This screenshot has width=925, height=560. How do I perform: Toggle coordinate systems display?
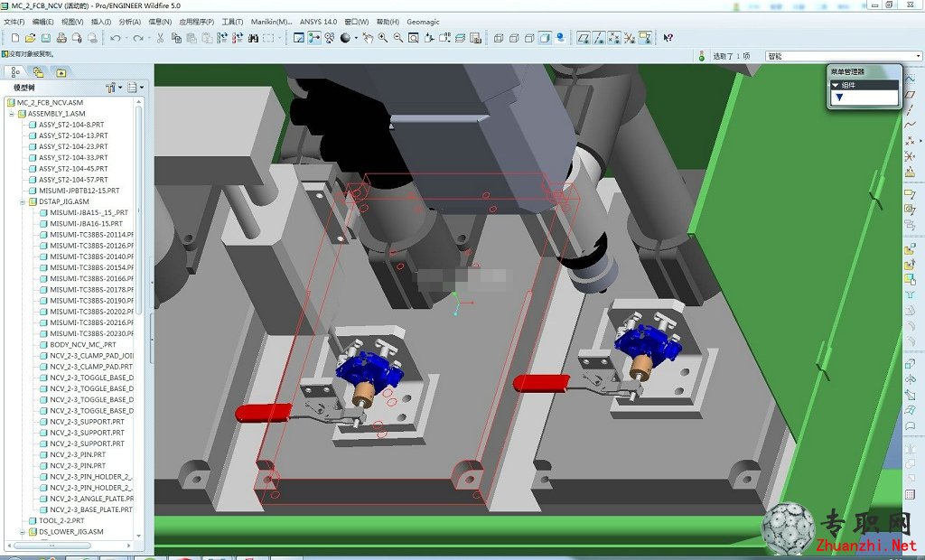(630, 38)
